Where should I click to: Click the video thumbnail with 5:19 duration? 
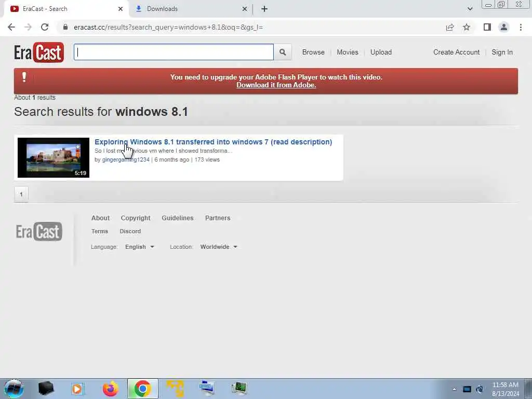coord(54,157)
